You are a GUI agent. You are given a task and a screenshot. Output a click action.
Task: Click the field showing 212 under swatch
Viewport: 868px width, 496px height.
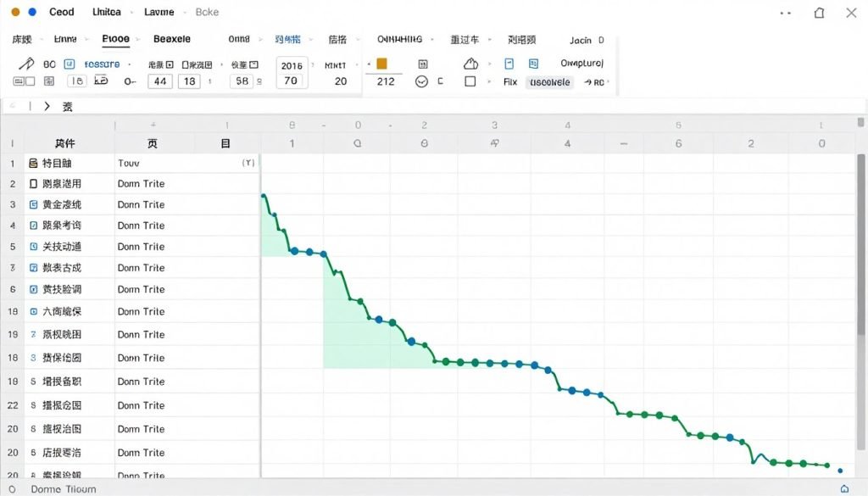(386, 82)
